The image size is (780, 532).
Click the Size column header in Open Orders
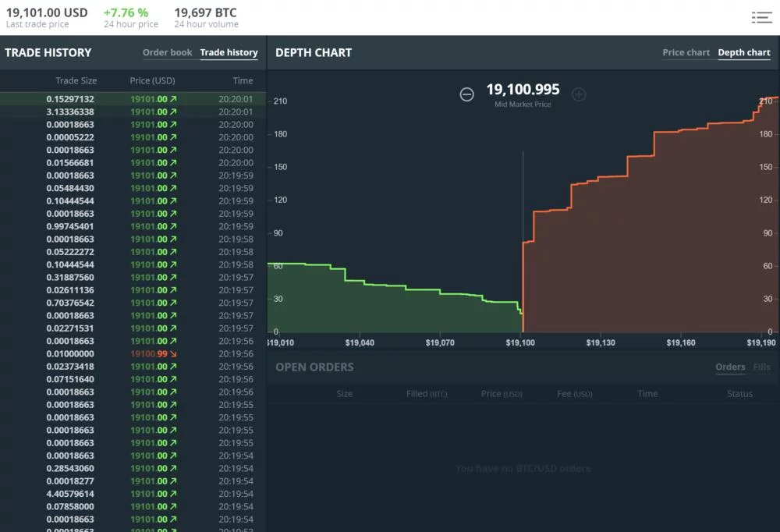(x=344, y=394)
